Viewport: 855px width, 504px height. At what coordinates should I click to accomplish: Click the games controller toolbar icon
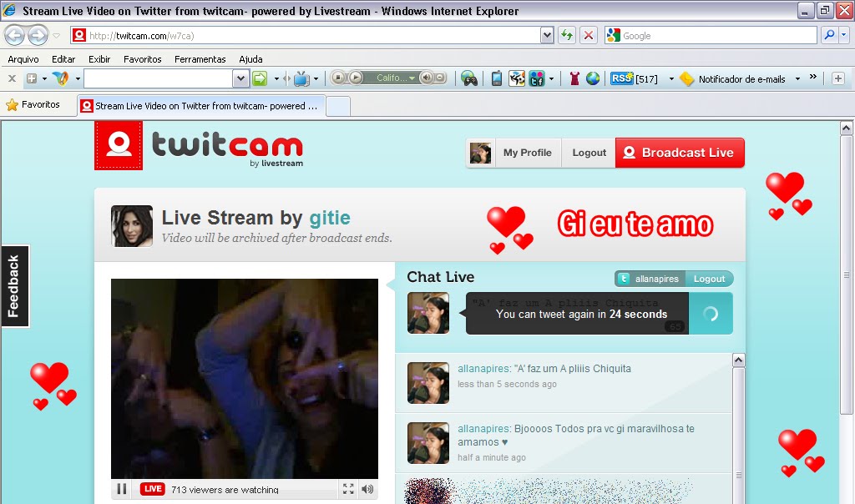[x=469, y=78]
